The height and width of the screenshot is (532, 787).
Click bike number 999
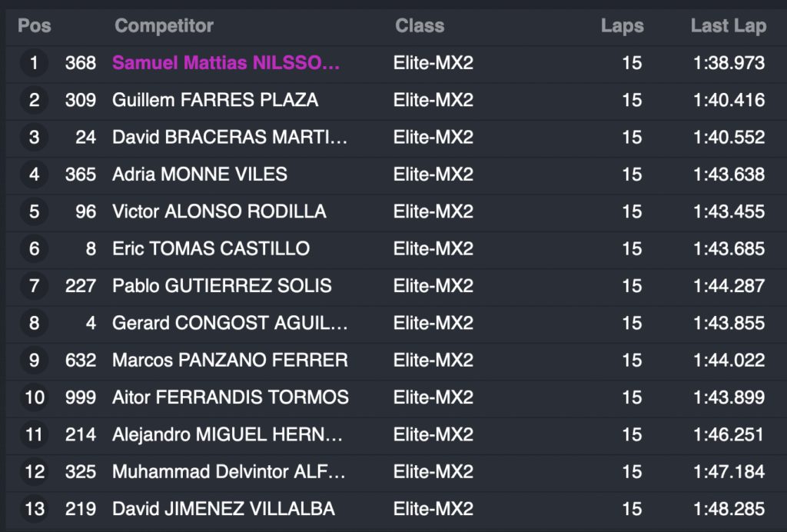click(81, 397)
